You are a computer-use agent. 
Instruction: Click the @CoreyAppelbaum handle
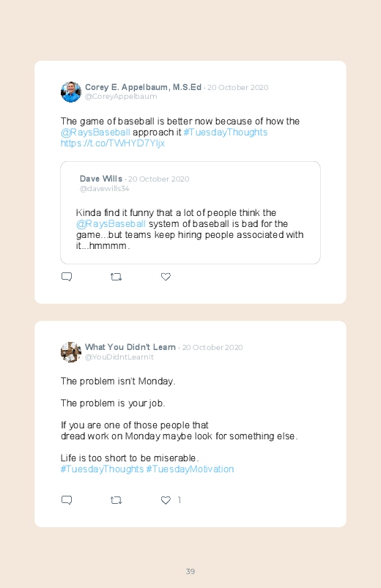tap(121, 97)
